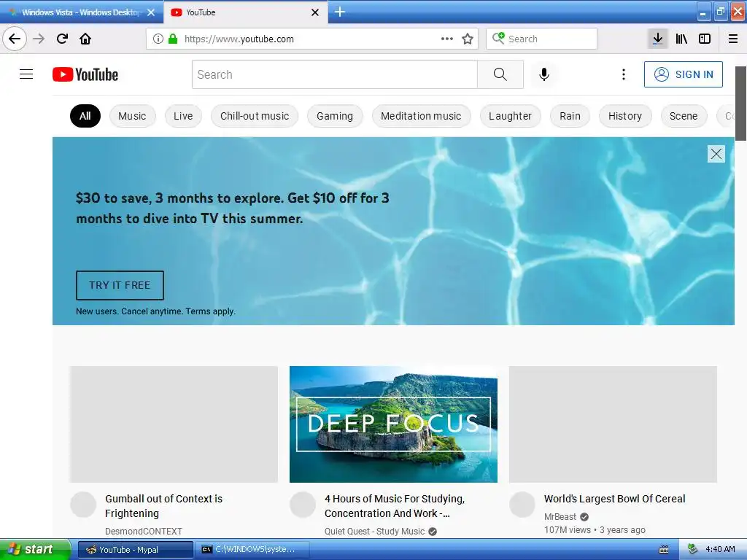
Task: Focus the browser toolbar Search box
Action: coord(541,39)
